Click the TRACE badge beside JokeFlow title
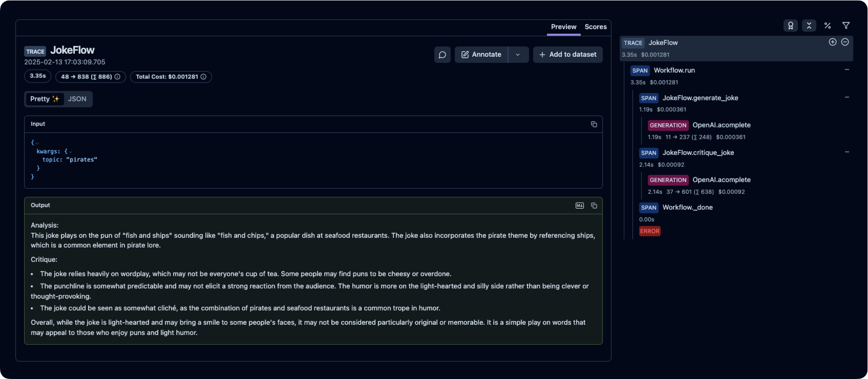Viewport: 868px width, 379px height. pyautogui.click(x=35, y=51)
